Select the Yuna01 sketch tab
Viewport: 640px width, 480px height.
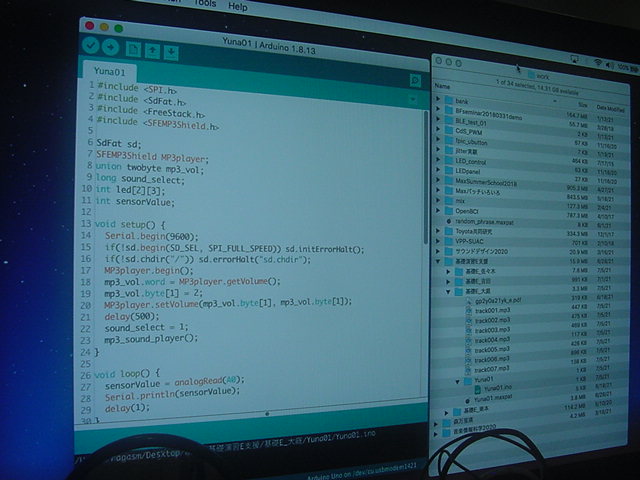coord(109,72)
